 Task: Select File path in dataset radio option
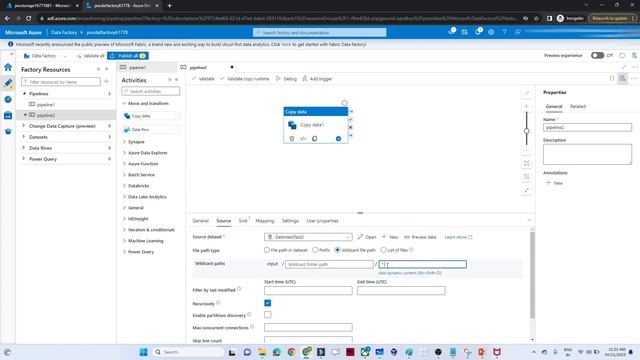tap(267, 250)
